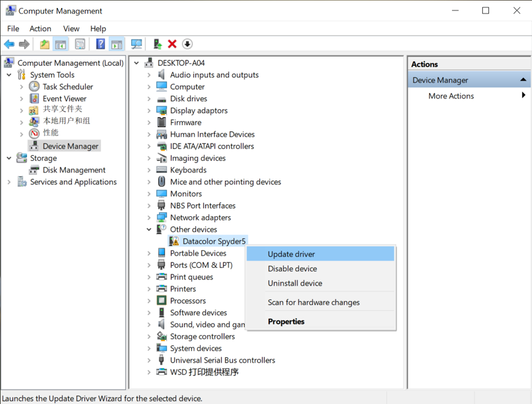
Task: Click the Forward arrow toolbar icon
Action: [x=24, y=44]
